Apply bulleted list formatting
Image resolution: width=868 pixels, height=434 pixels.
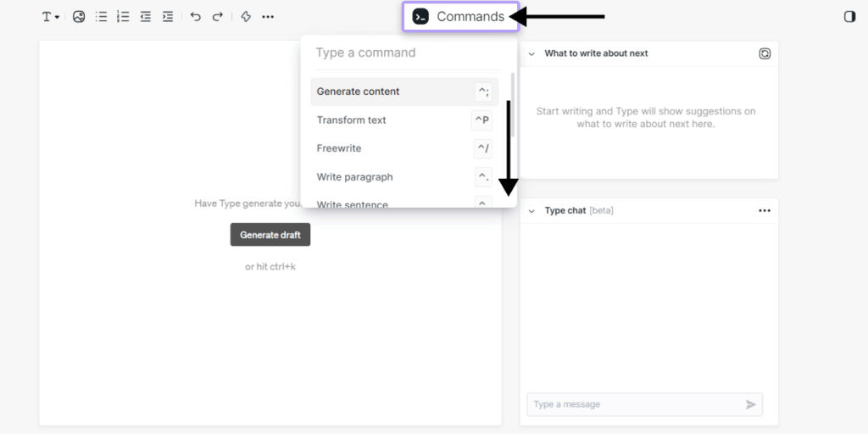102,16
